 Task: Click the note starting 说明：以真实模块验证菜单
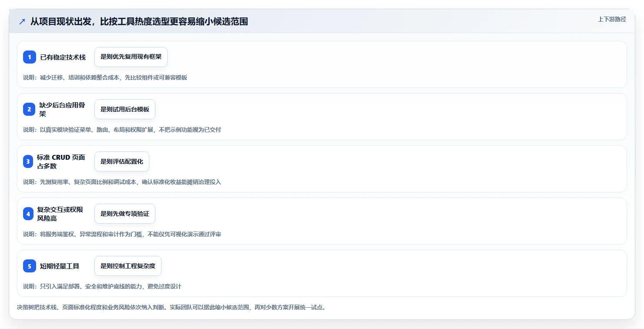click(x=122, y=130)
